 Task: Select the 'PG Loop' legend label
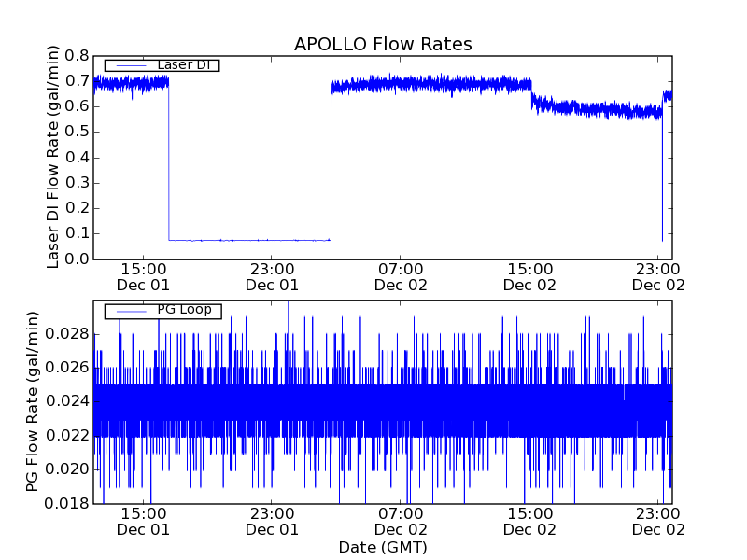(184, 310)
